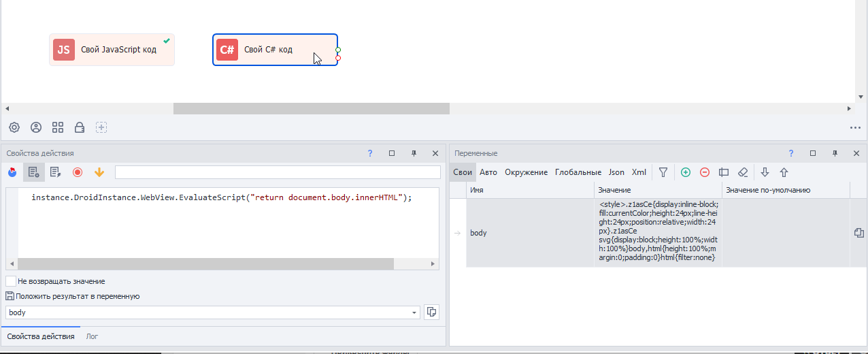The image size is (868, 354).
Task: Open the three-dots overflow menu
Action: tap(855, 127)
